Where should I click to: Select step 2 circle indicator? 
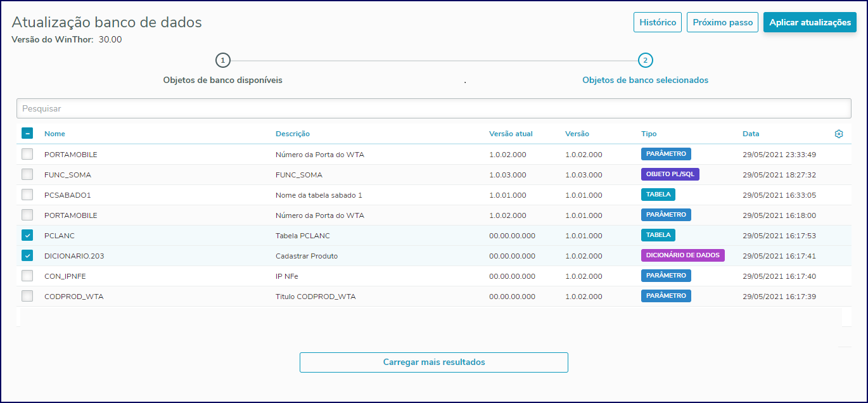coord(645,60)
